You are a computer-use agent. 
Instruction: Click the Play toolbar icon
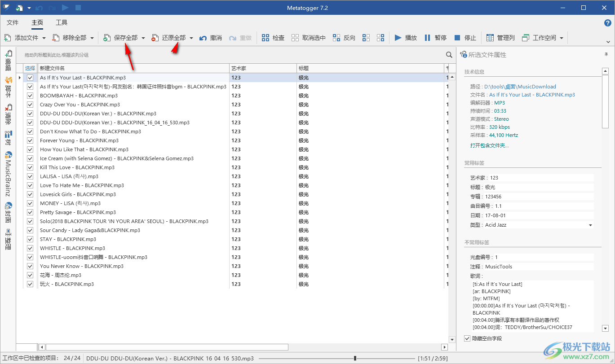[398, 38]
